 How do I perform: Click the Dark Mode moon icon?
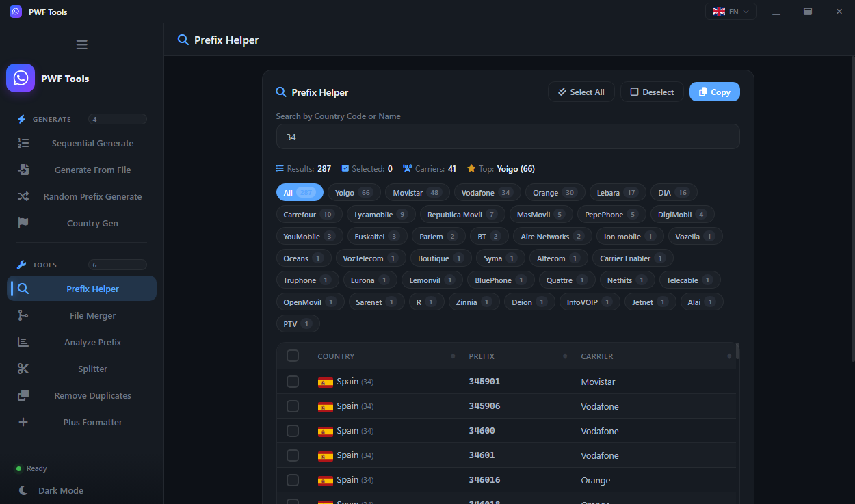(x=23, y=490)
